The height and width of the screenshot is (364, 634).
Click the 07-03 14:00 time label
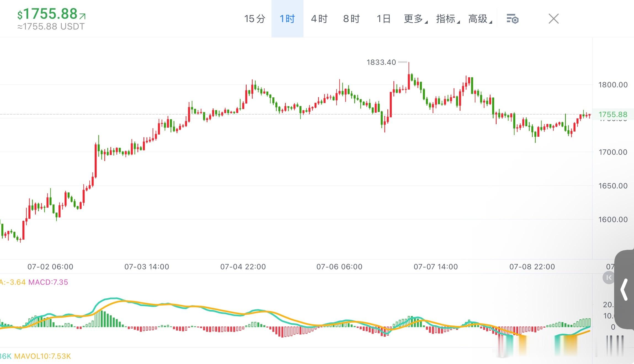146,267
